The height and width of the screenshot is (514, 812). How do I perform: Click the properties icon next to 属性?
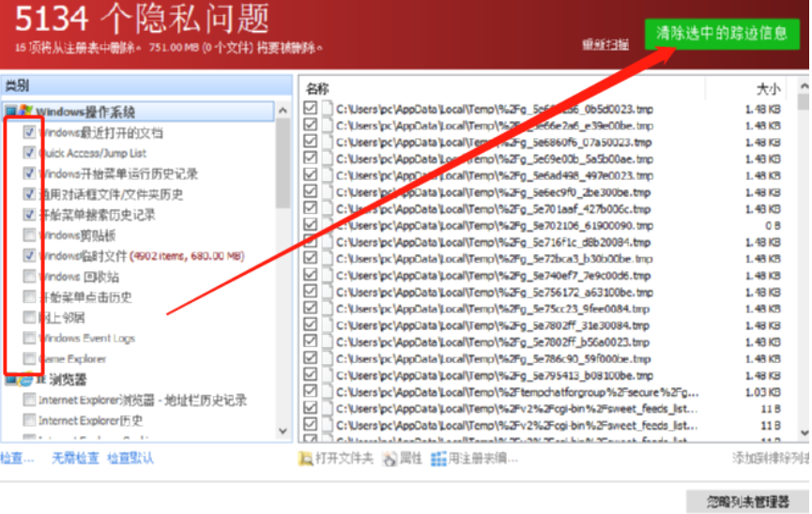[x=390, y=459]
